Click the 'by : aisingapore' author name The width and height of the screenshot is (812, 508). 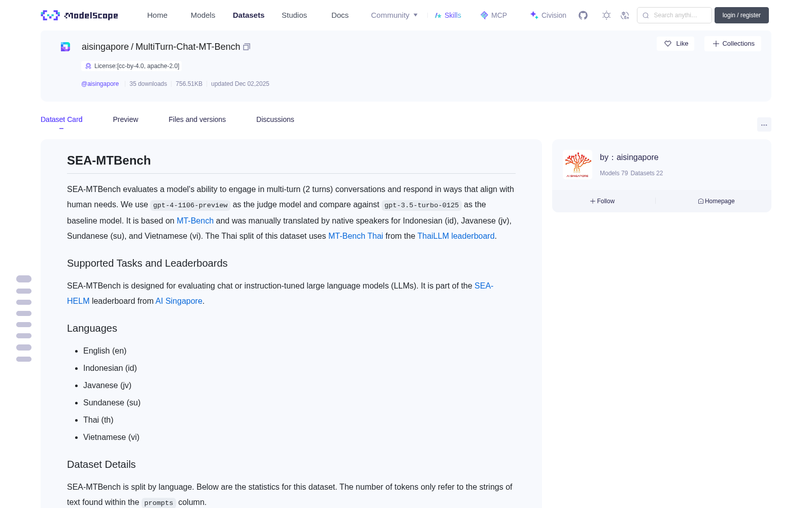pos(629,157)
